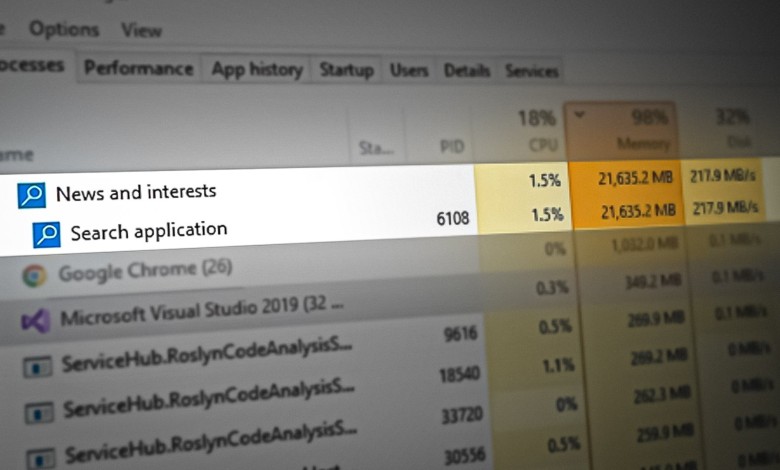Viewport: 780px width, 470px height.
Task: Click News and interests disk 217.9 MB/s
Action: click(x=723, y=176)
